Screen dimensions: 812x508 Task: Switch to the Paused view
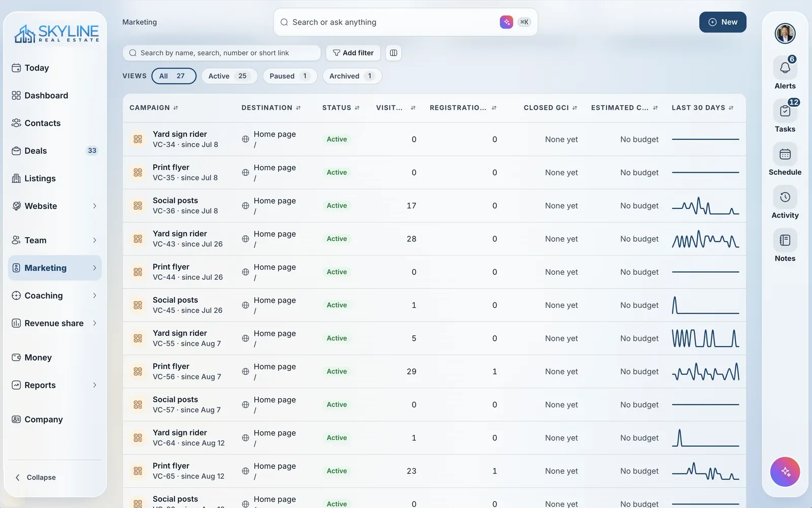[x=290, y=76]
